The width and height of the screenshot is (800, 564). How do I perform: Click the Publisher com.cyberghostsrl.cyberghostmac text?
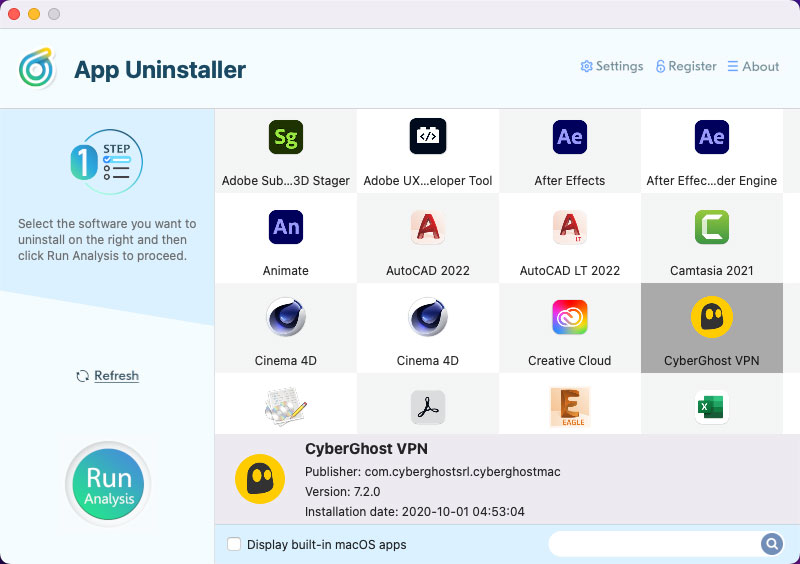[x=433, y=472]
